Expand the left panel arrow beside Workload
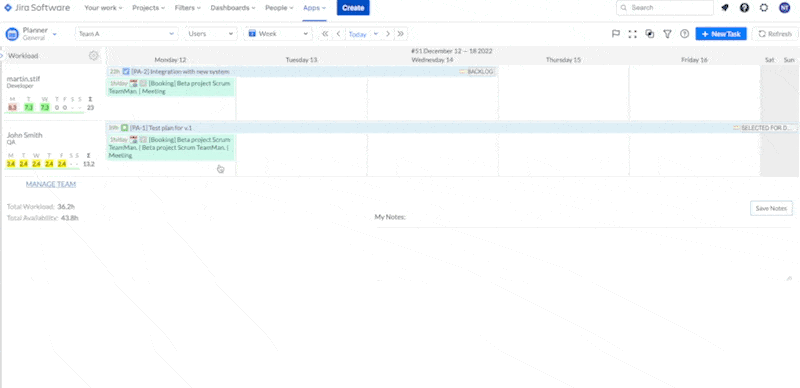The width and height of the screenshot is (800, 388). pyautogui.click(x=2, y=55)
